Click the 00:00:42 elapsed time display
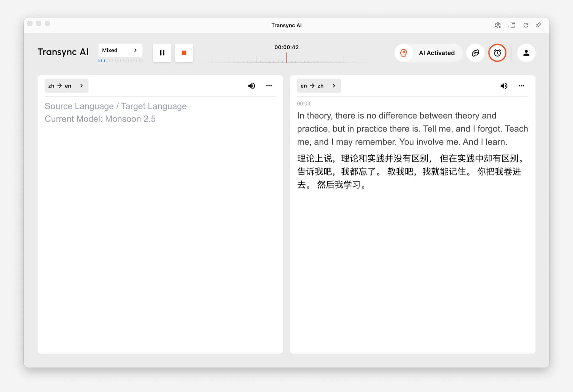Image resolution: width=573 pixels, height=392 pixels. [x=286, y=47]
